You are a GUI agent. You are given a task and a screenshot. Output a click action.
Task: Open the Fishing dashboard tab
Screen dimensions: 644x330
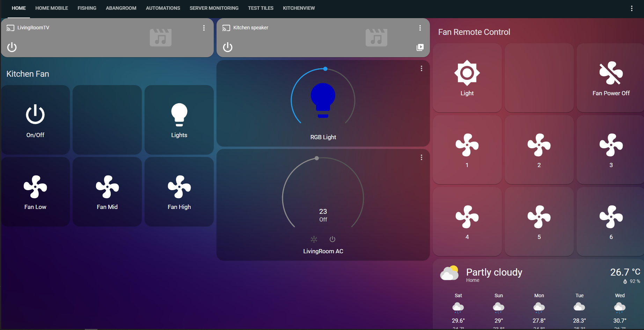(87, 8)
